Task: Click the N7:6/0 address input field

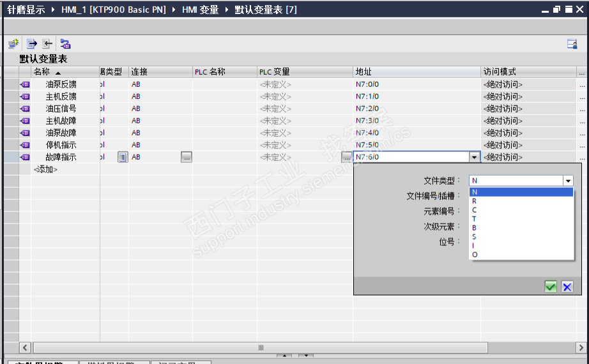Action: click(411, 157)
